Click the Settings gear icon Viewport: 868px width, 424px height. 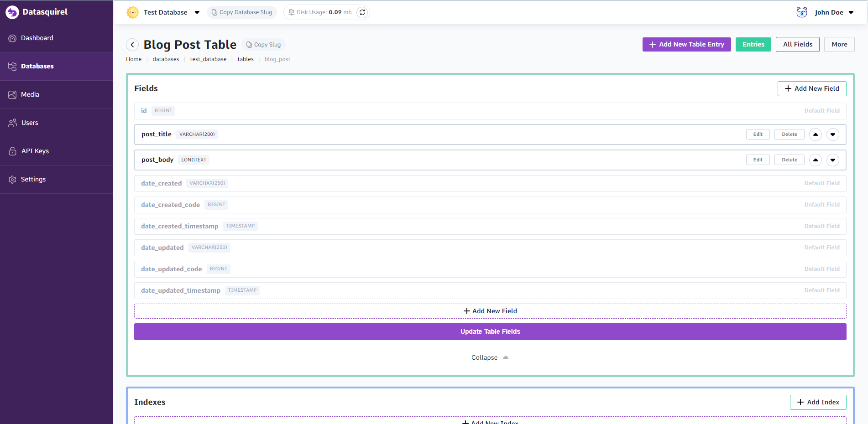pyautogui.click(x=12, y=180)
